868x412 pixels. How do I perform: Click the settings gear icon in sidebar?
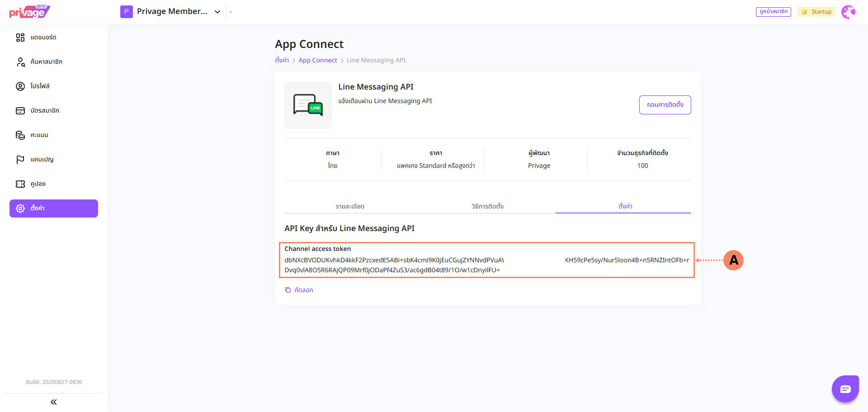[20, 208]
